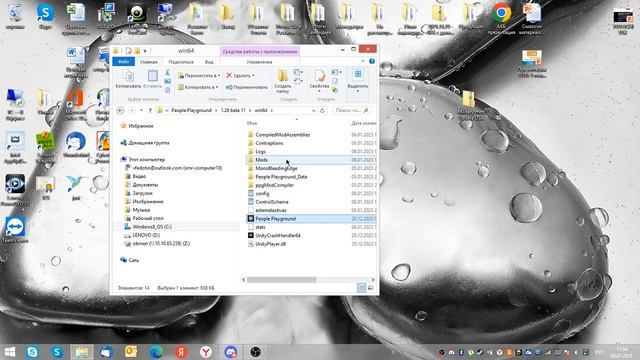The height and width of the screenshot is (360, 640).
Task: Switch to large icons view button
Action: point(370,288)
